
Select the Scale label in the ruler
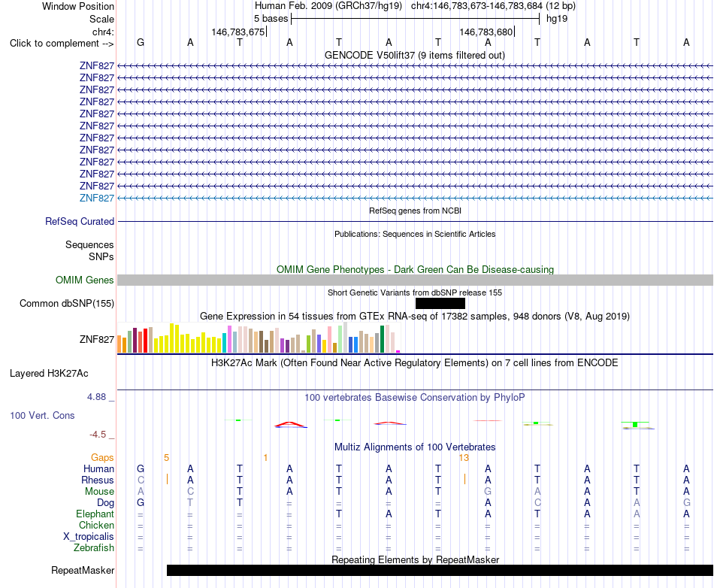coord(101,19)
